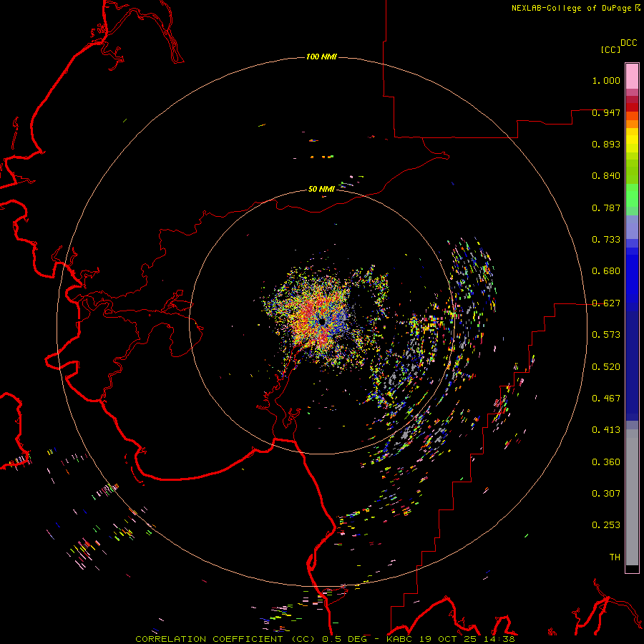Image resolution: width=644 pixels, height=644 pixels.
Task: Click the pink top segment of color bar
Action: tap(632, 76)
